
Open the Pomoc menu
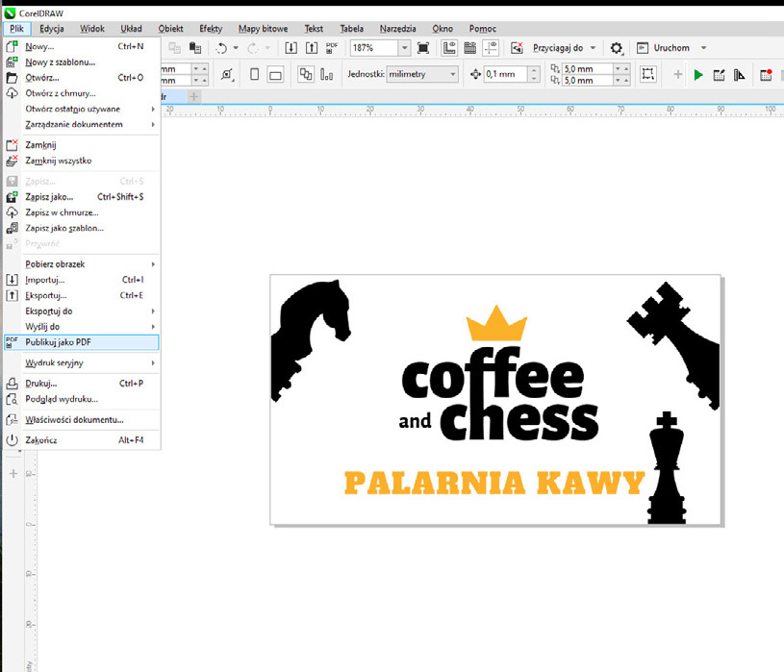coord(483,29)
